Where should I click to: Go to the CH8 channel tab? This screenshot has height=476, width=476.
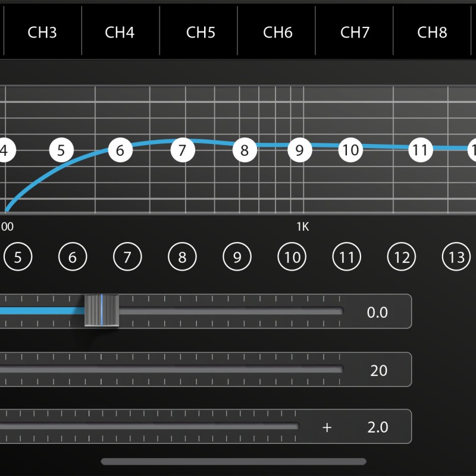(x=432, y=32)
